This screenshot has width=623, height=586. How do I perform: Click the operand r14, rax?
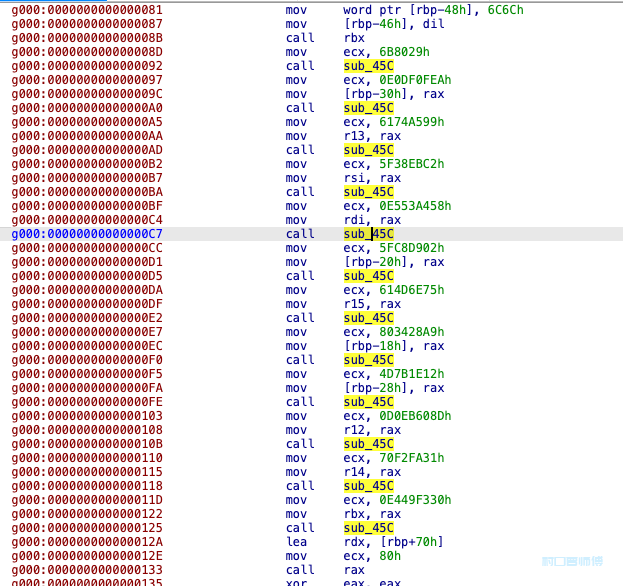(372, 472)
